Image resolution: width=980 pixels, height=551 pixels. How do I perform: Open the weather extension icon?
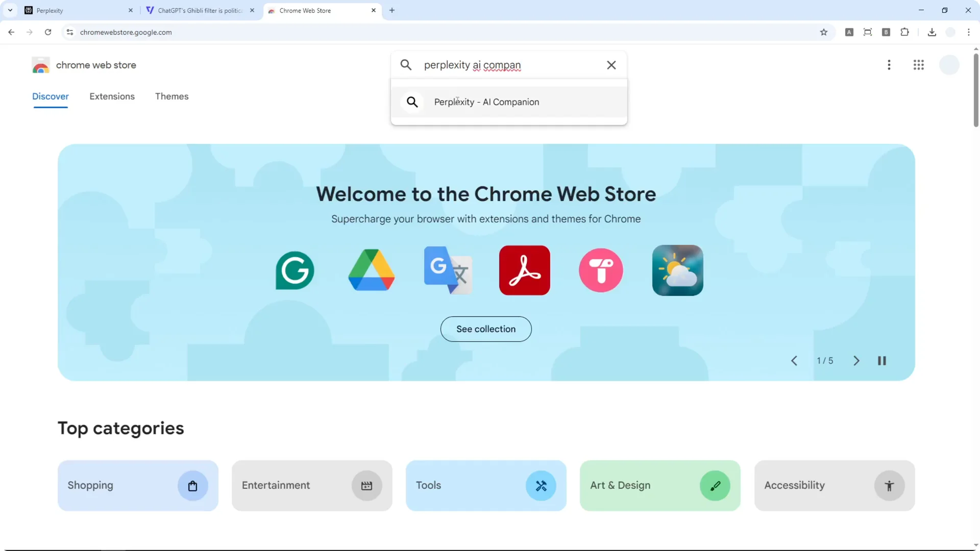[677, 270]
